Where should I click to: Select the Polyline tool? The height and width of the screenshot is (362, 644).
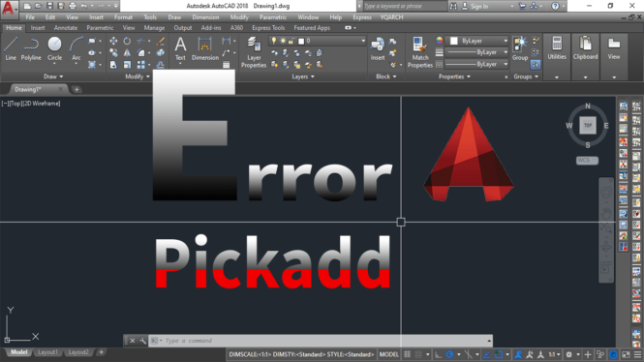(x=31, y=48)
